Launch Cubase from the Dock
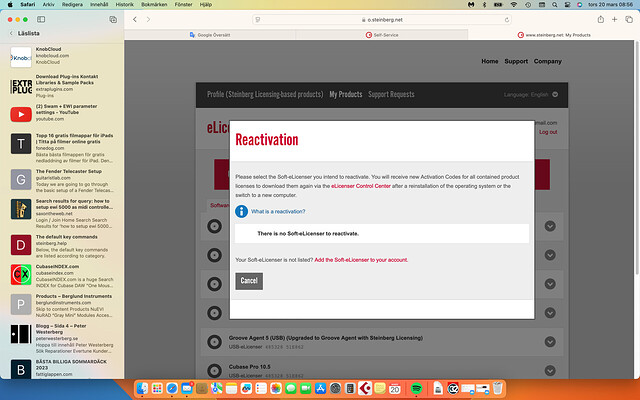The image size is (640, 400). (x=365, y=388)
